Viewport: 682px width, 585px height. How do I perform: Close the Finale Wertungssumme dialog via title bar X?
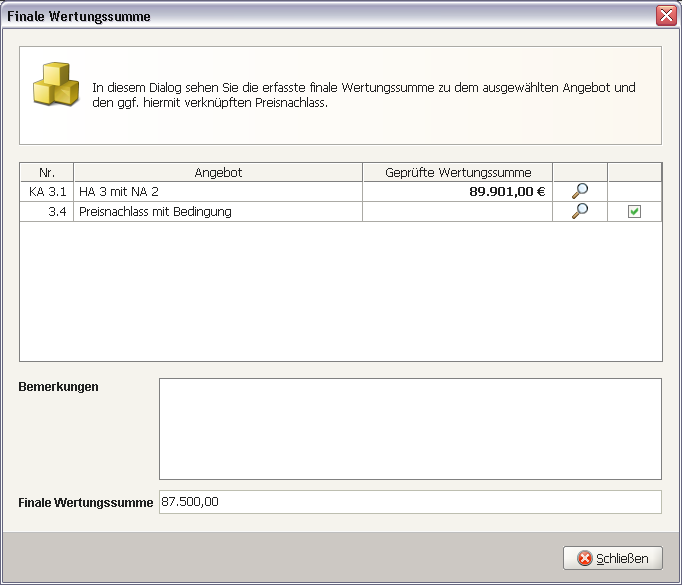(665, 16)
